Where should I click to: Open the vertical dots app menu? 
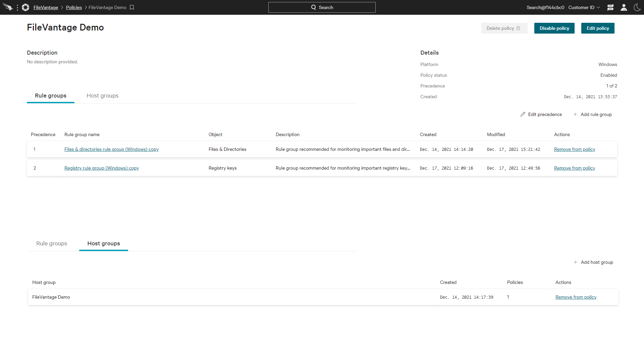click(x=17, y=7)
